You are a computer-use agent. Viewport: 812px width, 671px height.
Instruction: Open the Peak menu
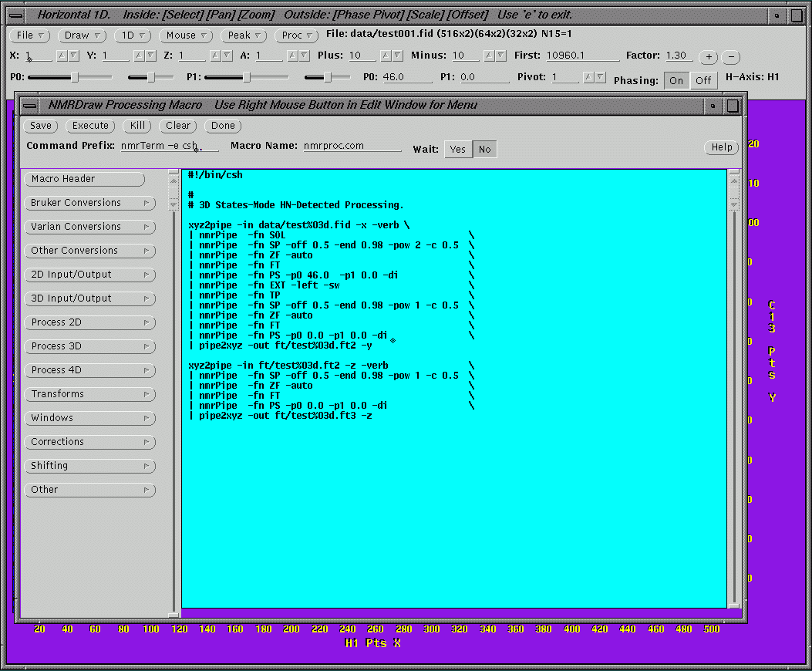click(x=244, y=35)
